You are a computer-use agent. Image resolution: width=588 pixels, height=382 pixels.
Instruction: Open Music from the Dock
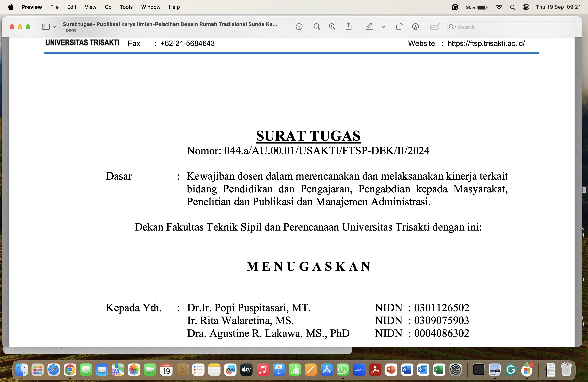click(263, 369)
